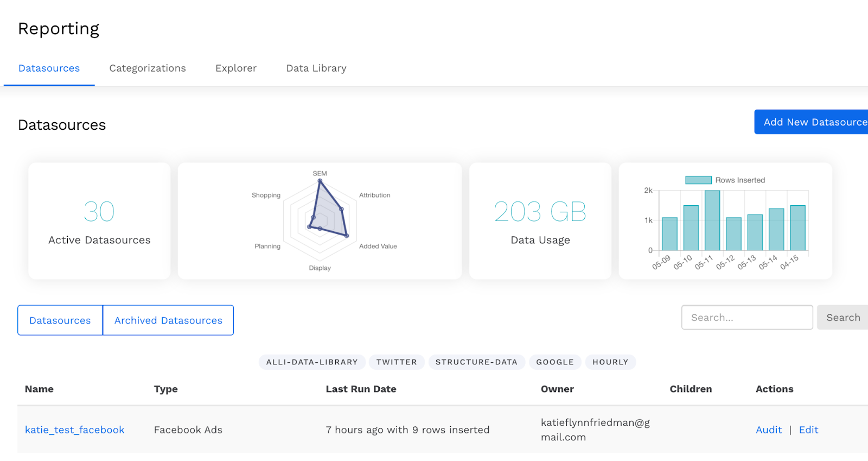
Task: Click Edit for katie_test_facebook
Action: click(808, 430)
